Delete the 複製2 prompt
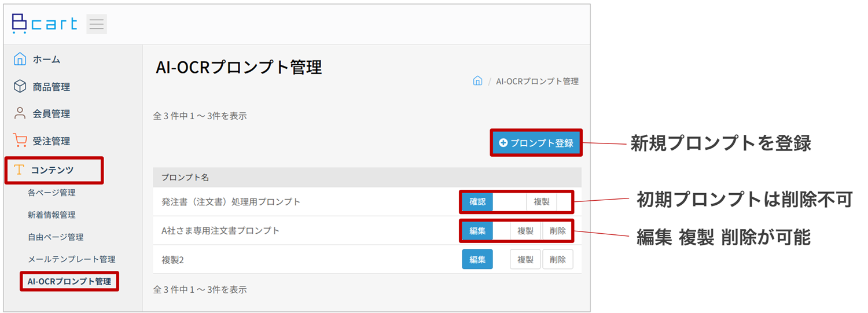 click(x=558, y=260)
